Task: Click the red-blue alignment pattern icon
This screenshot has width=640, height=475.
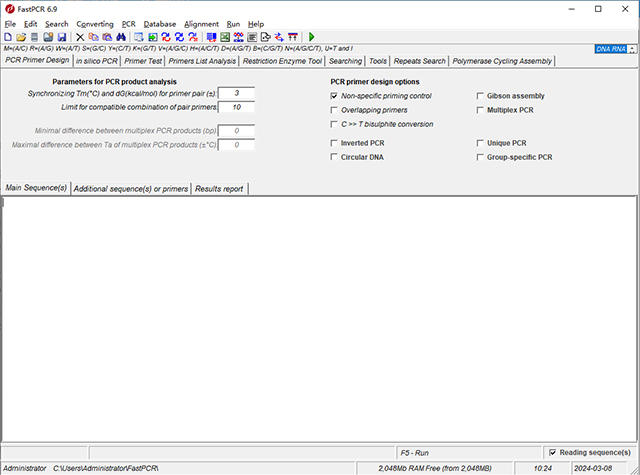Action: (x=238, y=37)
